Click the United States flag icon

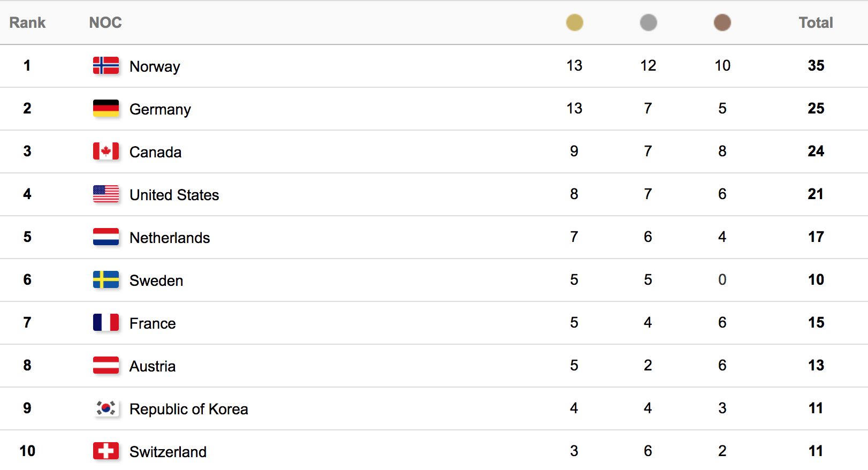106,194
